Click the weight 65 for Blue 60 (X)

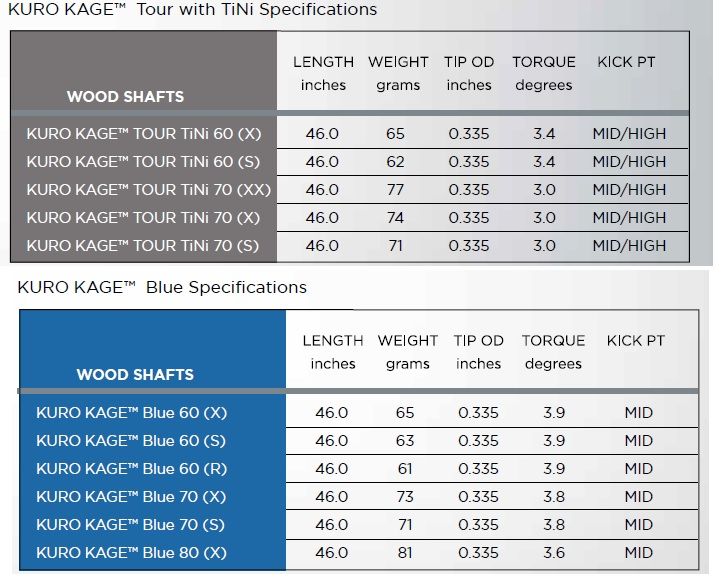click(x=405, y=413)
